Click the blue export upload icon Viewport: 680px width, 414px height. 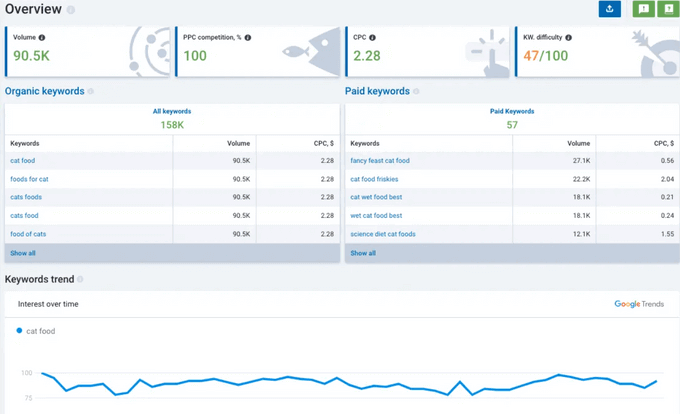pyautogui.click(x=609, y=9)
